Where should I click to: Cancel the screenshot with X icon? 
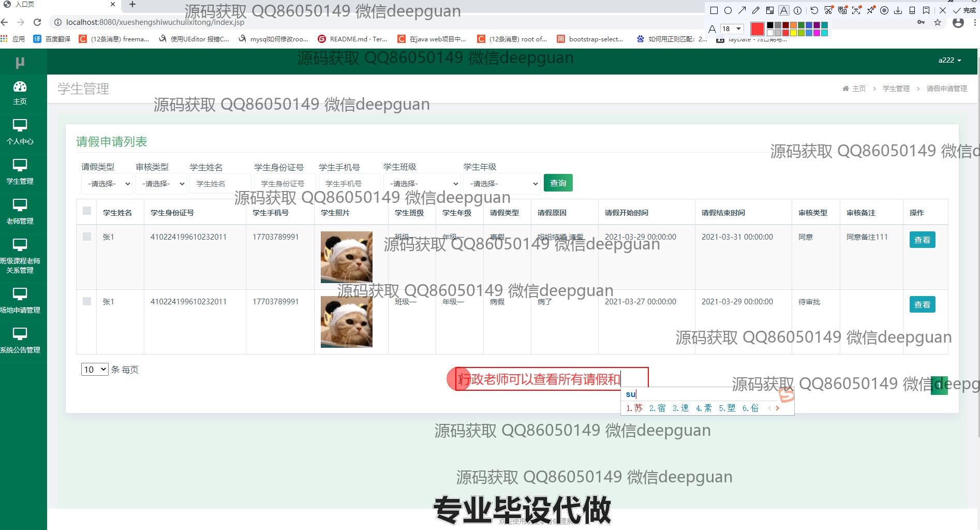click(943, 10)
